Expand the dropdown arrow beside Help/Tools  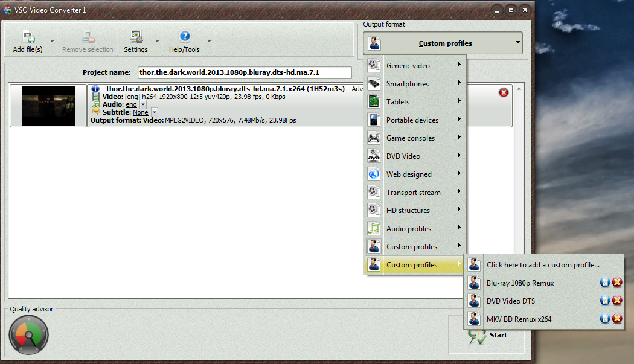209,41
